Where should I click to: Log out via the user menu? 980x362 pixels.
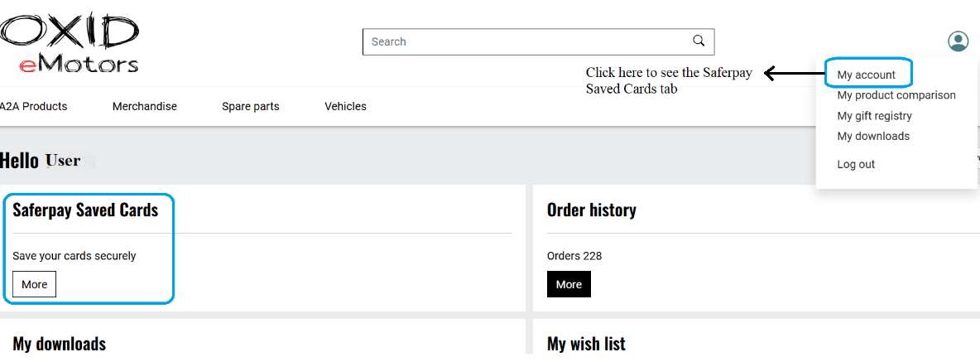pyautogui.click(x=856, y=164)
